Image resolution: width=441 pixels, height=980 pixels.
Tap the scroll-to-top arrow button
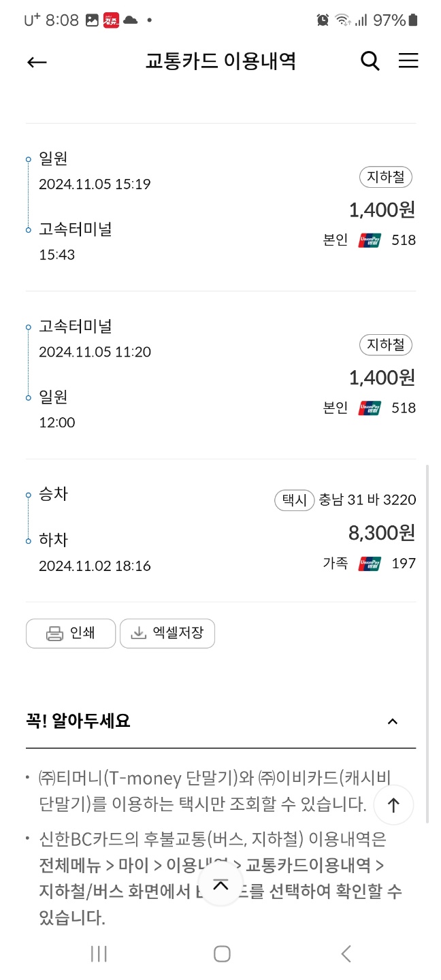pos(393,805)
